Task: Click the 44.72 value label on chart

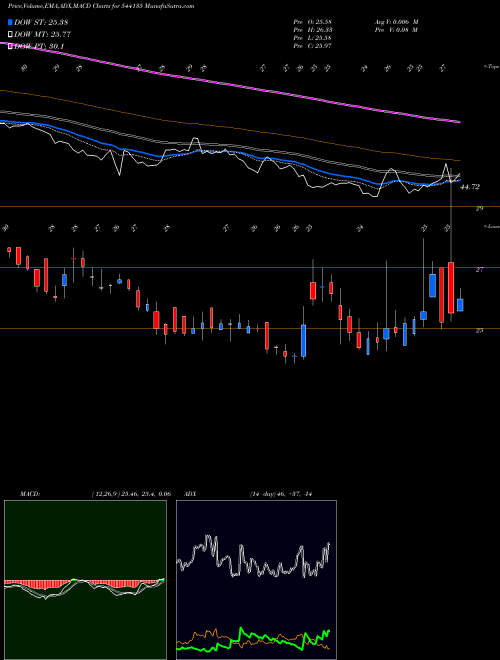Action: coord(470,187)
